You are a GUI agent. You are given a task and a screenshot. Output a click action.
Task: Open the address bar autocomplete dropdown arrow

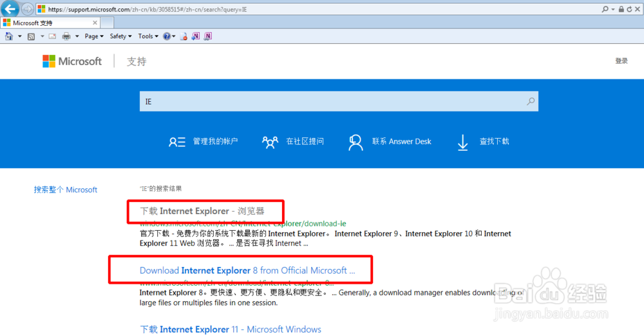613,9
